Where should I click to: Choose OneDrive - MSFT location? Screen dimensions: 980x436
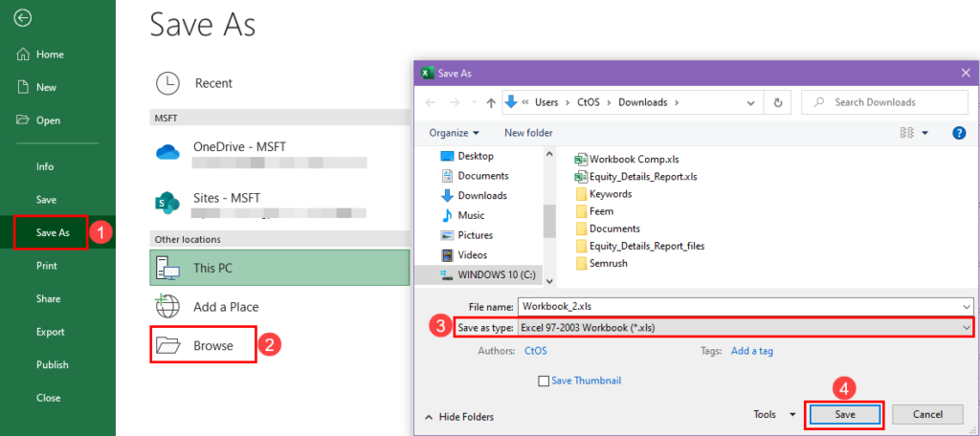[x=279, y=154]
